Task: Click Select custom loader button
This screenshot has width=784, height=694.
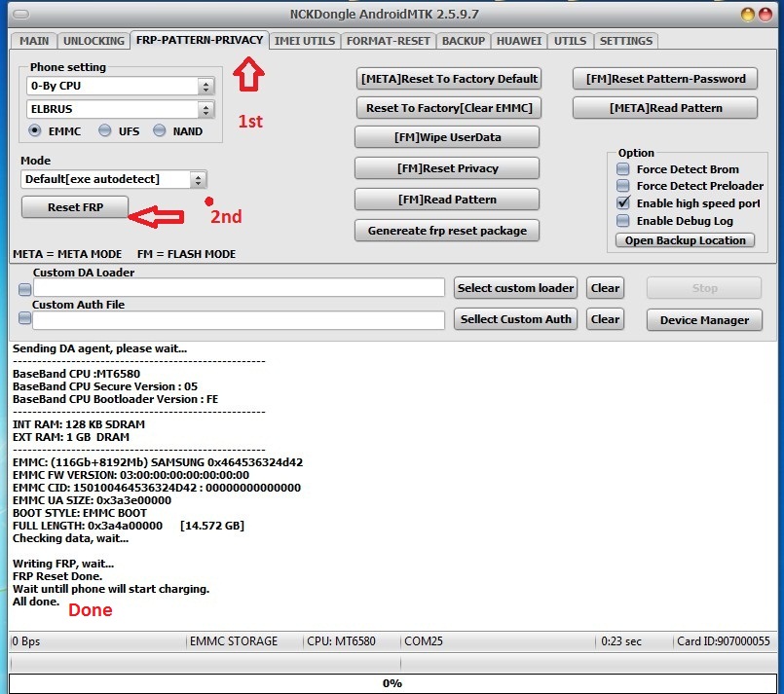Action: click(515, 288)
